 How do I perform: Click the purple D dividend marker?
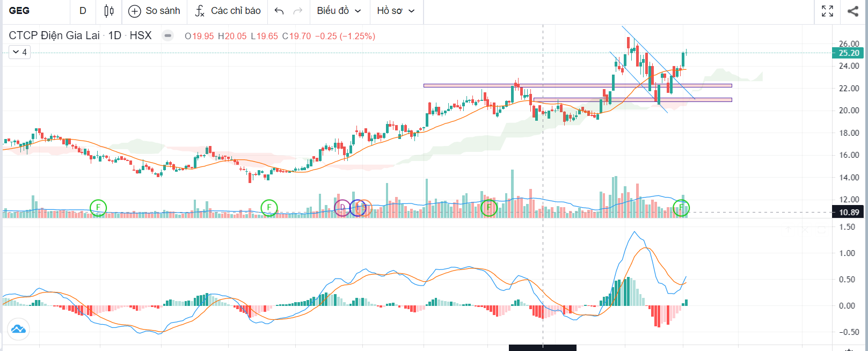pos(342,208)
